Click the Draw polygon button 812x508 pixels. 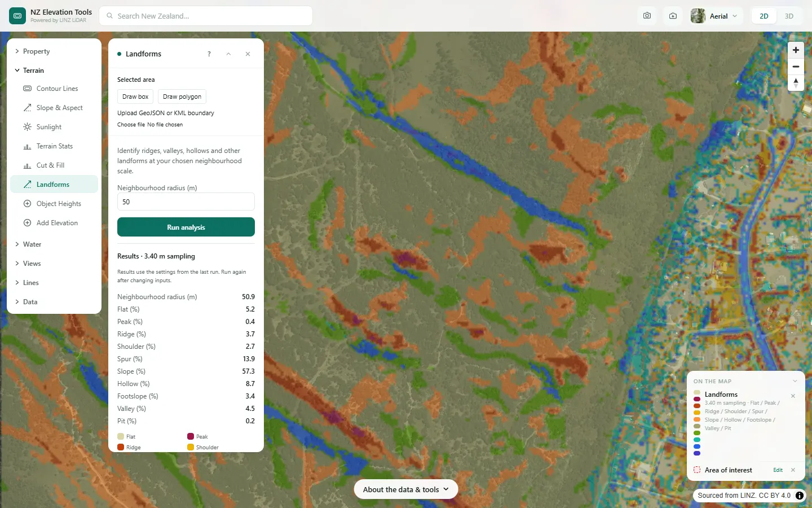(x=182, y=97)
